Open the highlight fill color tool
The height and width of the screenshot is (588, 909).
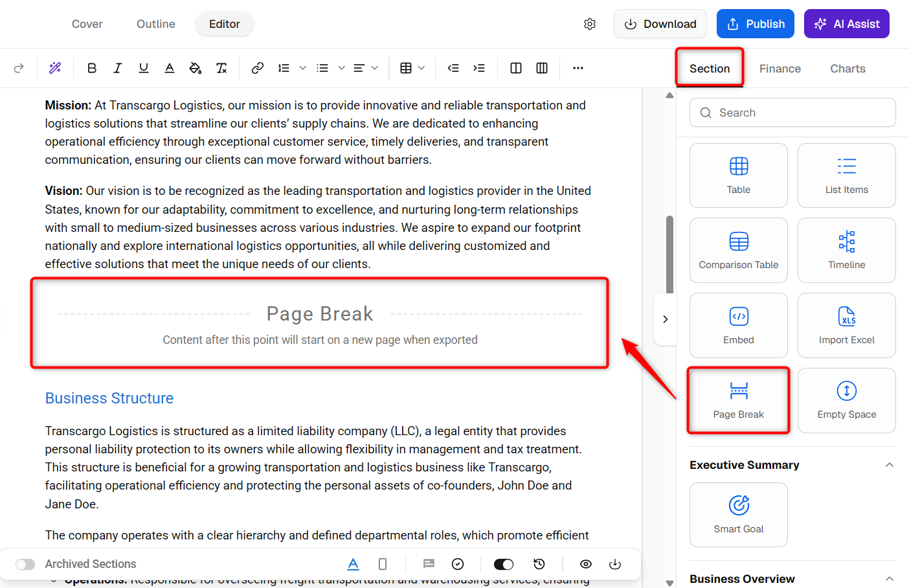(196, 68)
